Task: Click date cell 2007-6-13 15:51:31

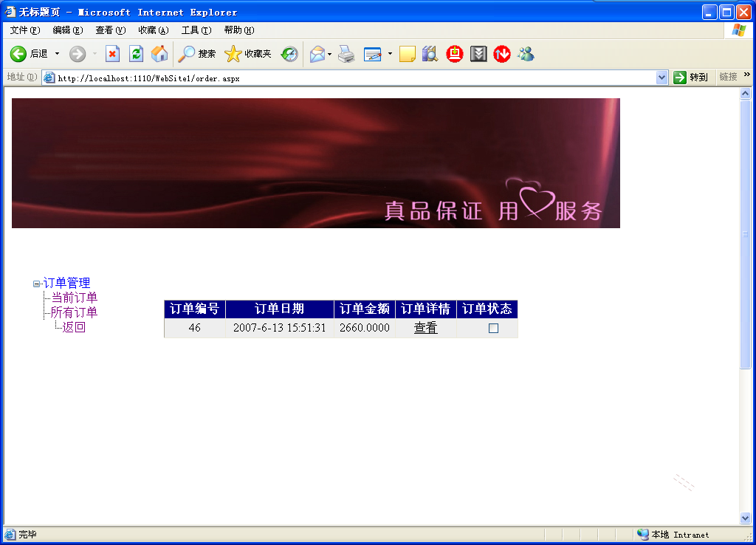Action: point(280,328)
